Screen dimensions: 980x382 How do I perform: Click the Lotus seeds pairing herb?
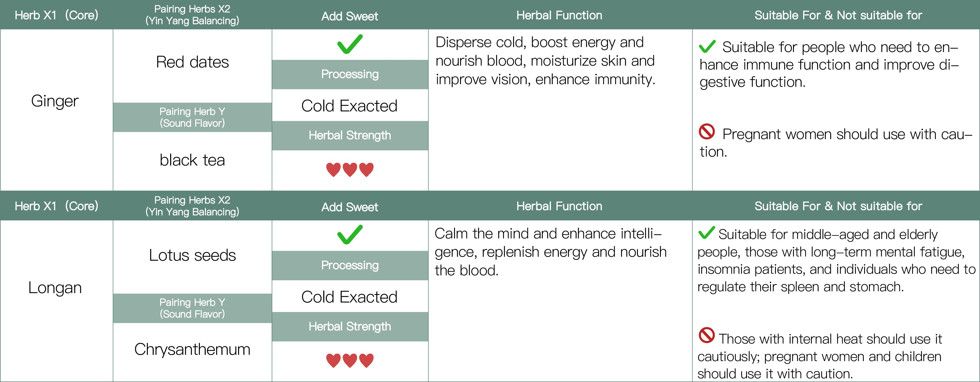pyautogui.click(x=192, y=255)
